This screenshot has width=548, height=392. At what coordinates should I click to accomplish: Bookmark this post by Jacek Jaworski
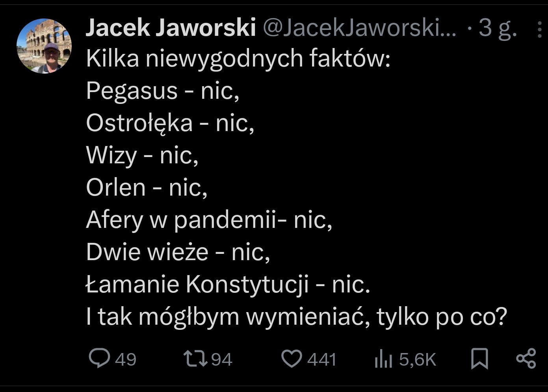click(x=479, y=359)
